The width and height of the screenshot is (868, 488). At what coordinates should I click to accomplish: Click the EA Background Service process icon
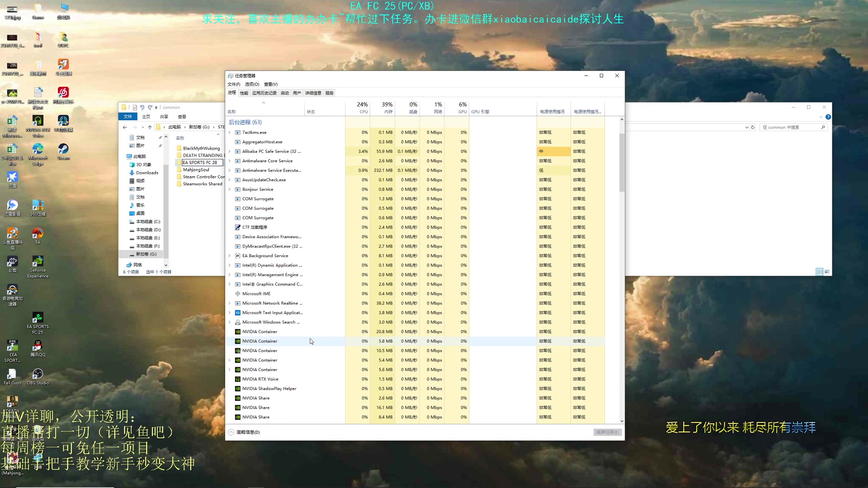point(238,256)
